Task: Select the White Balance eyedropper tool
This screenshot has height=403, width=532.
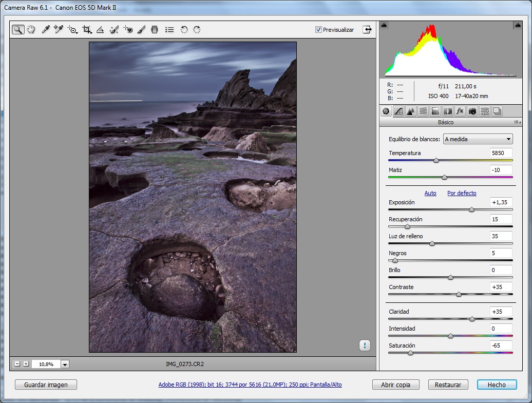Action: [45, 30]
